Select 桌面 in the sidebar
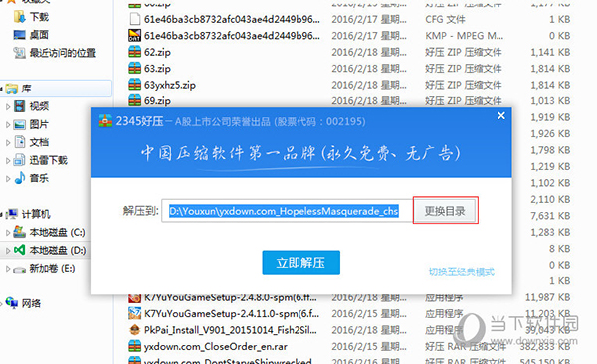The image size is (597, 364). pyautogui.click(x=39, y=35)
